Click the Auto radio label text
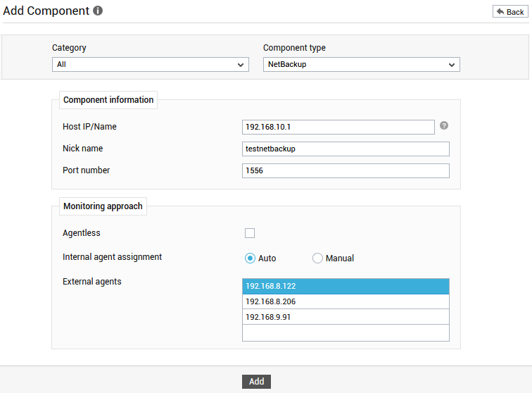This screenshot has width=532, height=393. 267,258
